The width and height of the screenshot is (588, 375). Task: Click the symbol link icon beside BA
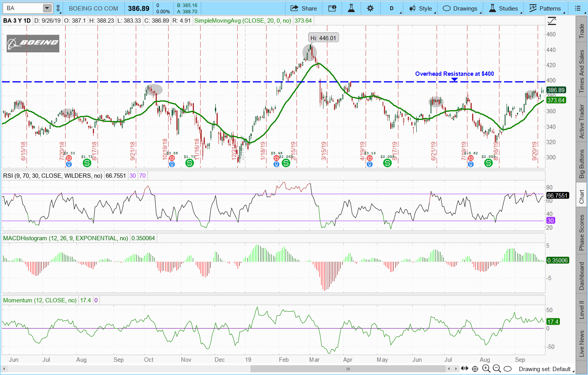58,8
